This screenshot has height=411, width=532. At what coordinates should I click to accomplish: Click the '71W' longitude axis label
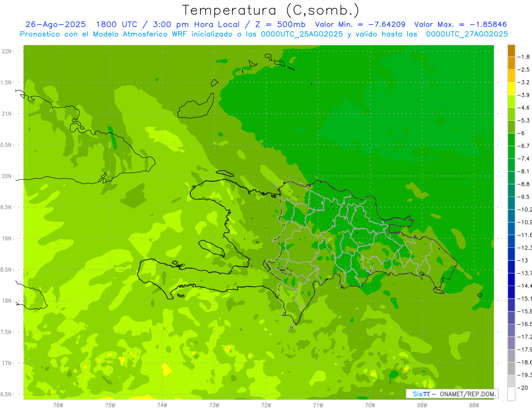318,405
